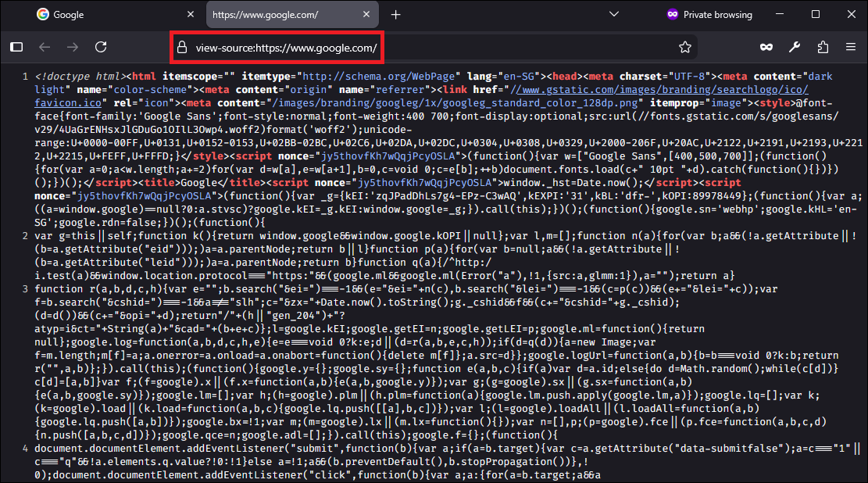Image resolution: width=868 pixels, height=483 pixels.
Task: Click the padlock site security icon
Action: (x=182, y=48)
